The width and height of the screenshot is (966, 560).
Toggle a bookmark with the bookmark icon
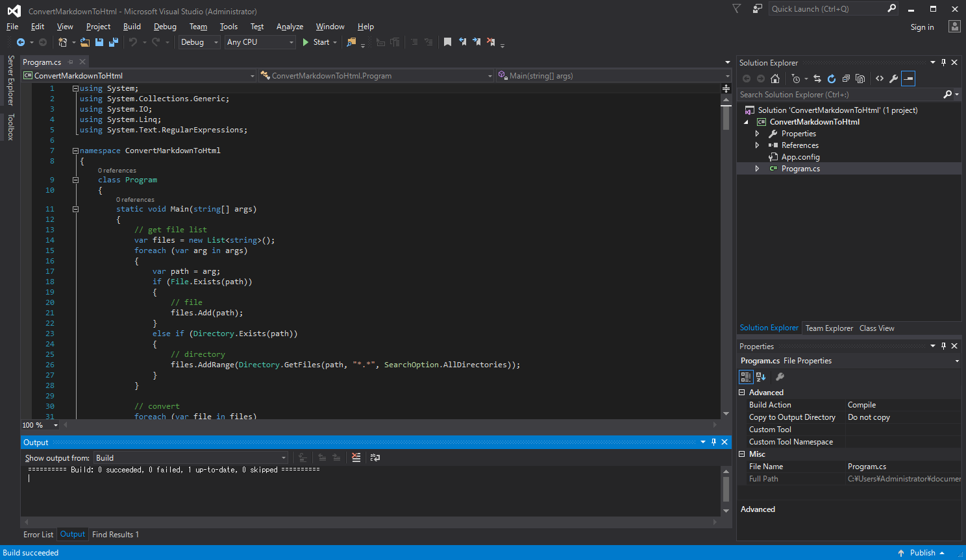click(x=447, y=42)
